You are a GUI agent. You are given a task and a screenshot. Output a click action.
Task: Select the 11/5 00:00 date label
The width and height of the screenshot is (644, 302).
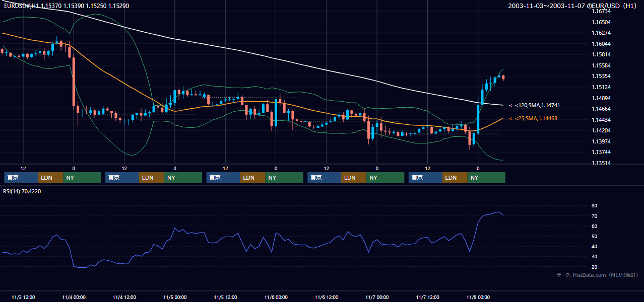(175, 297)
